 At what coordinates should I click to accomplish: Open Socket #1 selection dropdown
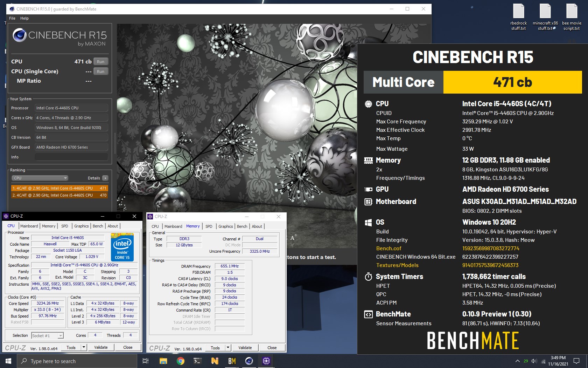48,335
